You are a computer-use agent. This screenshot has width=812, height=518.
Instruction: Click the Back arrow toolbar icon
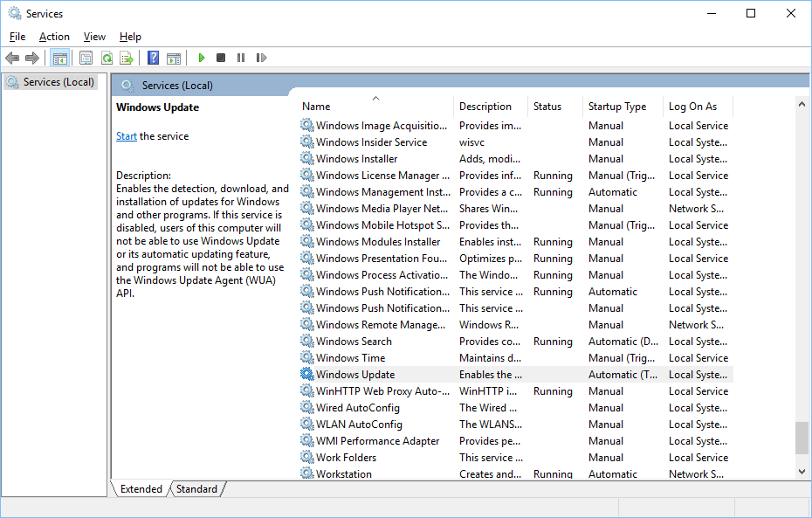(12, 58)
